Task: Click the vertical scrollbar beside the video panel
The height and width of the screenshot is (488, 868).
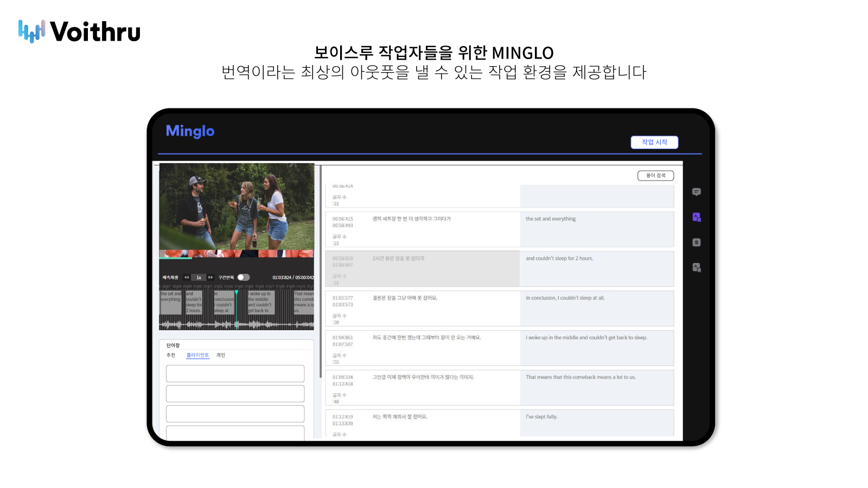Action: coord(321,271)
